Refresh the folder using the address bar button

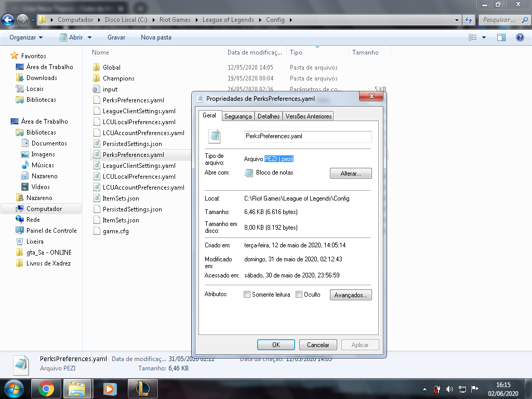tap(469, 20)
